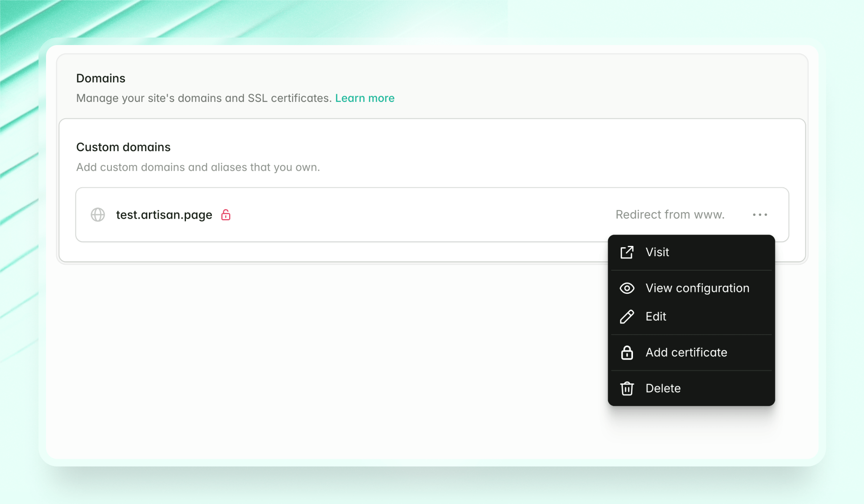Choose View configuration from the context menu
This screenshot has width=864, height=504.
tap(697, 288)
